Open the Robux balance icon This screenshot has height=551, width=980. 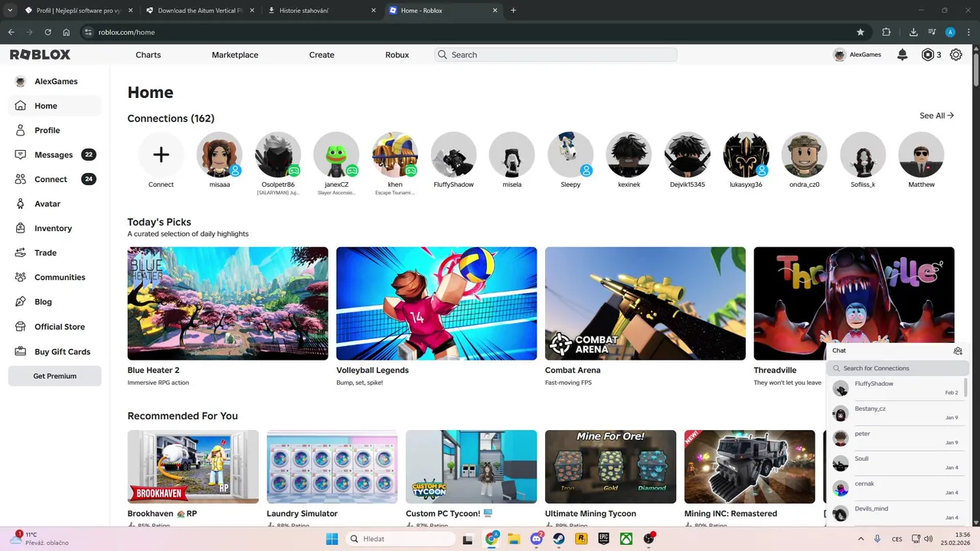[928, 55]
